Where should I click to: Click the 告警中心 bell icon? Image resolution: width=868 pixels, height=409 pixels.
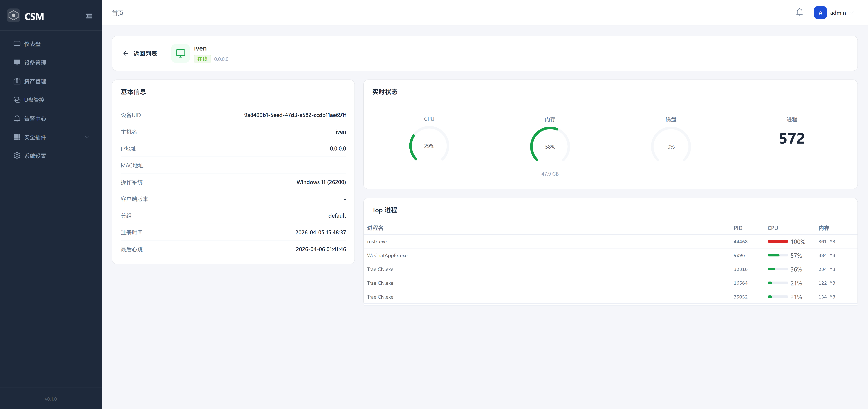17,119
